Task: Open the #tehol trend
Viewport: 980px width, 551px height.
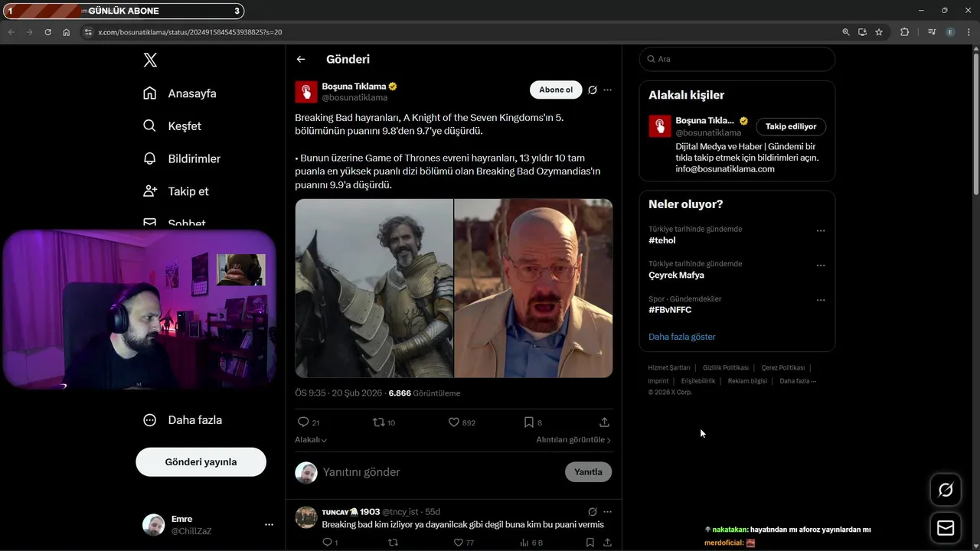Action: pos(662,240)
